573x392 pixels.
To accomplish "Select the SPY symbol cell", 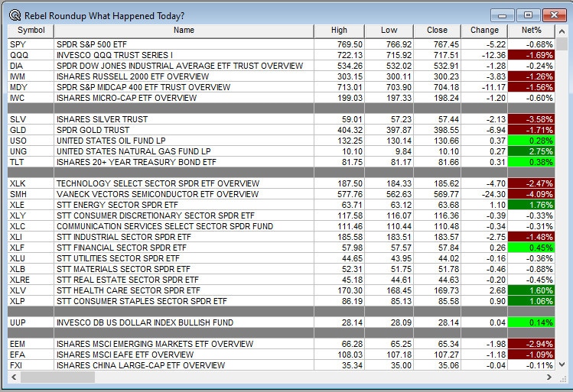I will click(31, 44).
